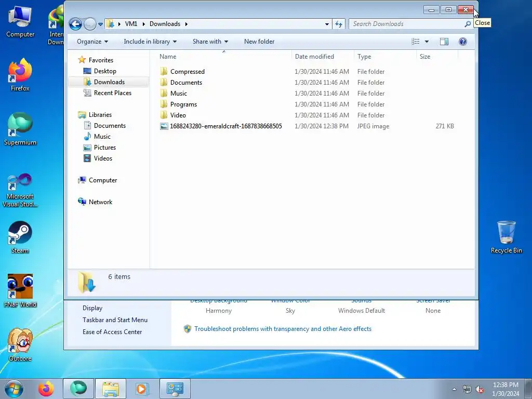Expand the arrow after VM1 breadcrumb
This screenshot has height=399, width=532.
pos(143,24)
